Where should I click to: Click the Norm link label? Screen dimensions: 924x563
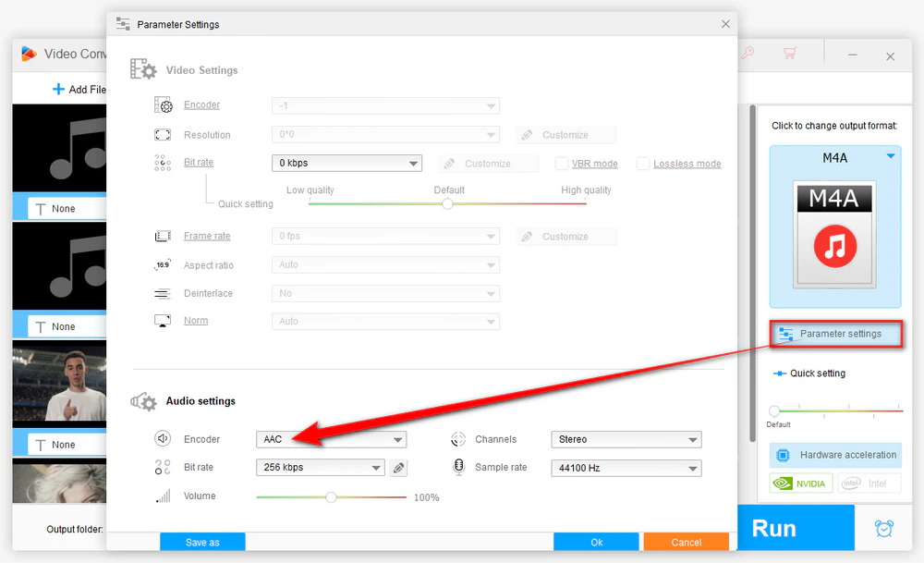pos(196,321)
